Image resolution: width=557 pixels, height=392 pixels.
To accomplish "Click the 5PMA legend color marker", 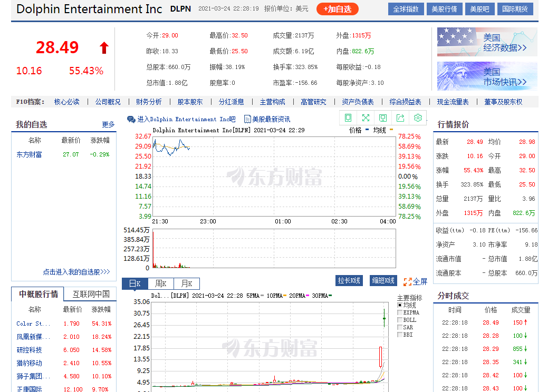I will coord(262,296).
